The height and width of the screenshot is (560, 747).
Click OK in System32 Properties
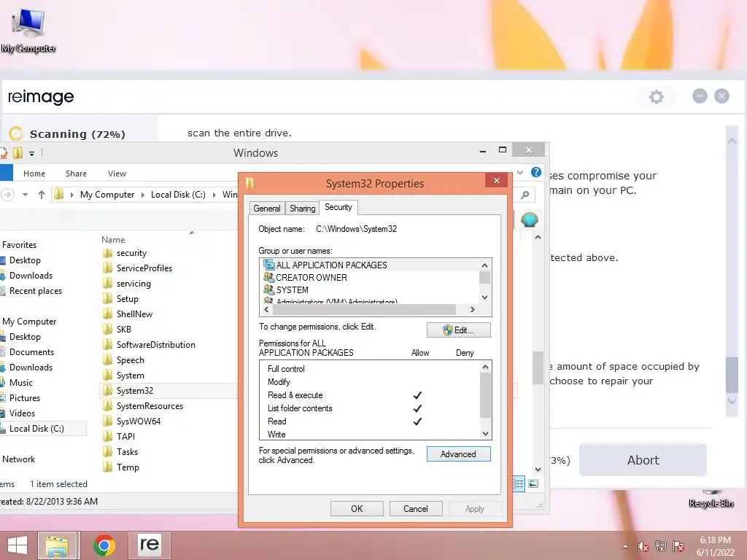click(357, 508)
